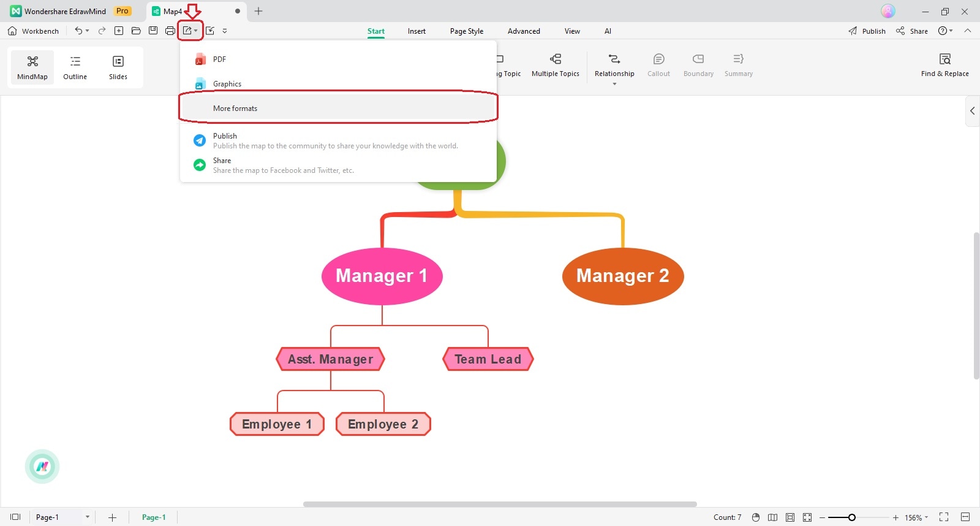This screenshot has height=526, width=980.
Task: Create a new file via toolbar plus icon
Action: (119, 31)
